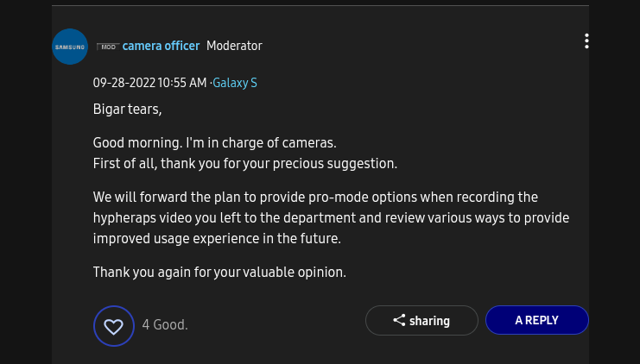The height and width of the screenshot is (364, 640).
Task: Click the "Good morning. I'm in charge" line
Action: 214,142
